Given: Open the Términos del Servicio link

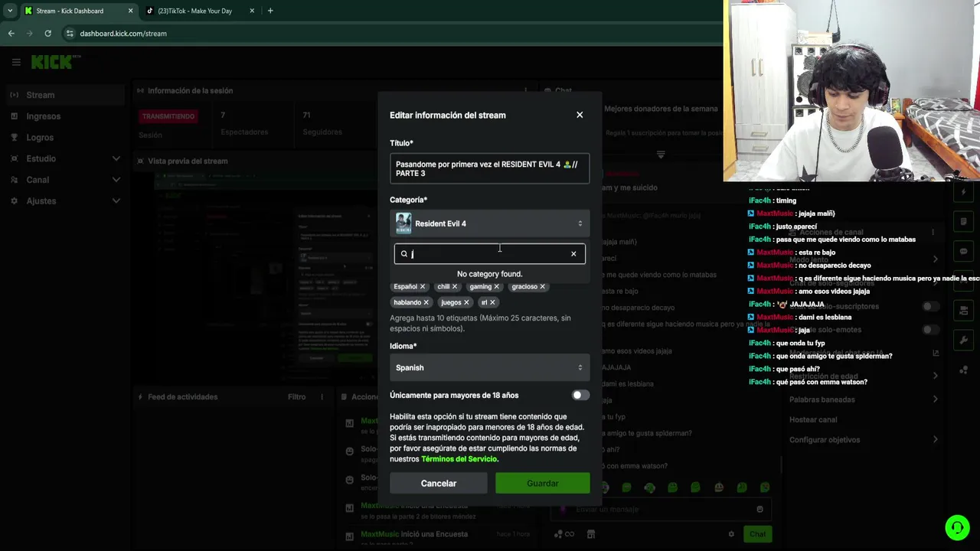Looking at the screenshot, I should 459,459.
